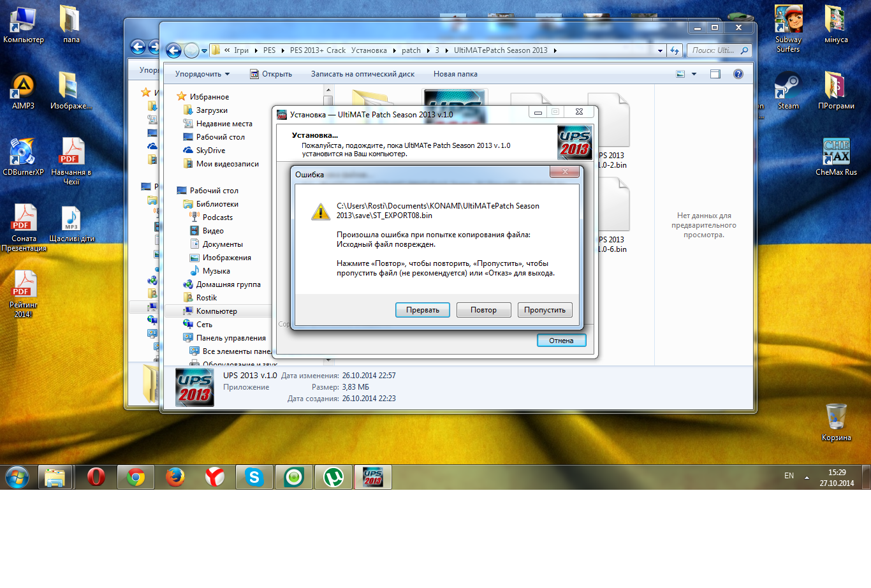Launch CDBurnerXP desktop shortcut
Image resolution: width=871 pixels, height=588 pixels.
(x=24, y=158)
